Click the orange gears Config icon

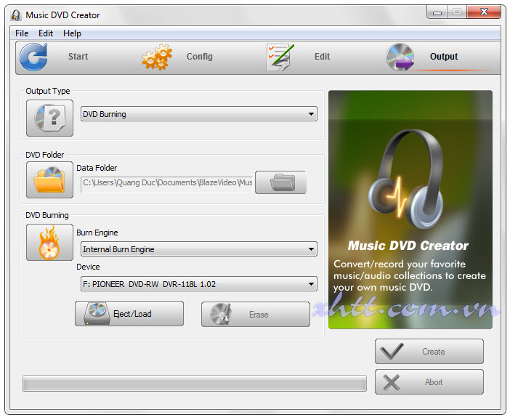[x=157, y=57]
